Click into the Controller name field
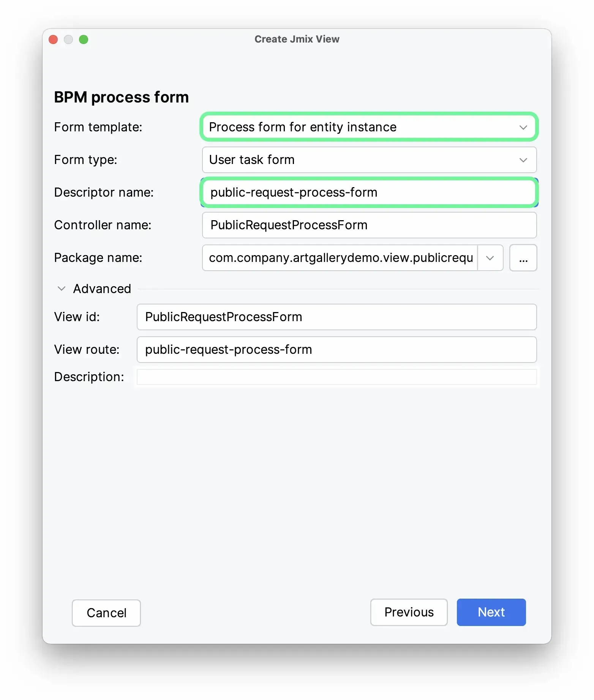 (368, 225)
